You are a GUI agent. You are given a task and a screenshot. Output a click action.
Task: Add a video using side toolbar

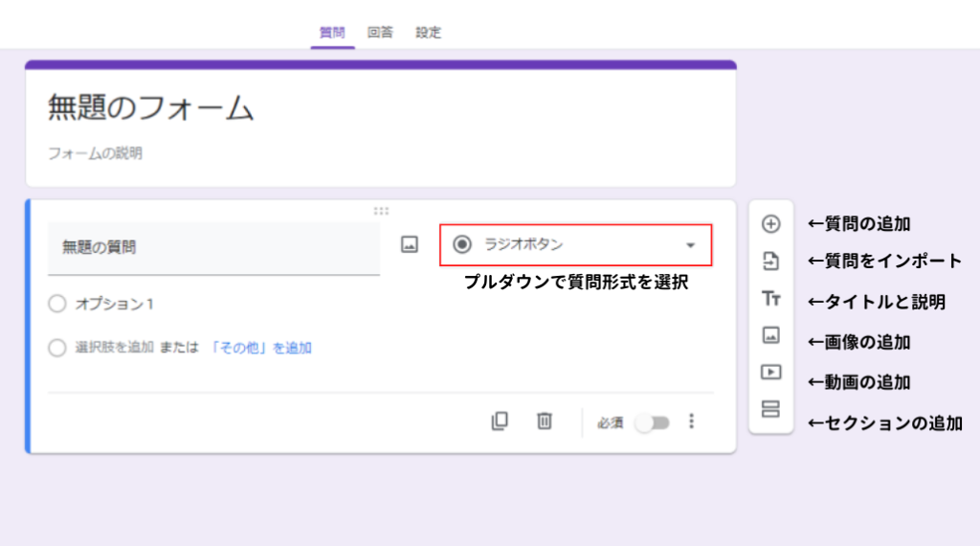tap(770, 372)
